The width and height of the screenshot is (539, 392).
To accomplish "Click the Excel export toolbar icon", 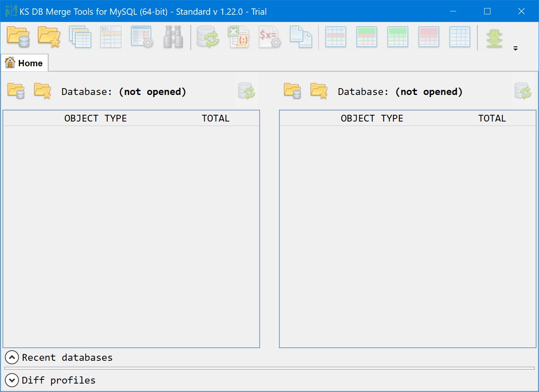I will tap(239, 37).
